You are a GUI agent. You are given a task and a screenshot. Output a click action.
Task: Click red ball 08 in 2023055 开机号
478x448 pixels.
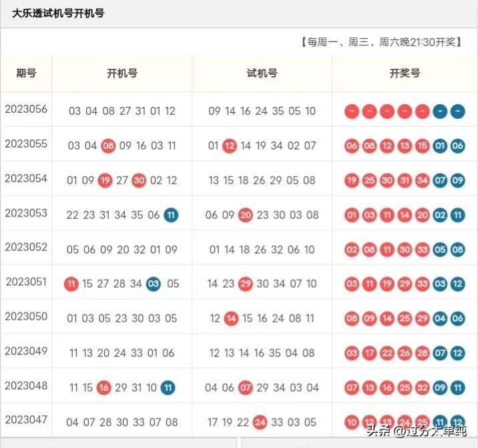pos(108,146)
